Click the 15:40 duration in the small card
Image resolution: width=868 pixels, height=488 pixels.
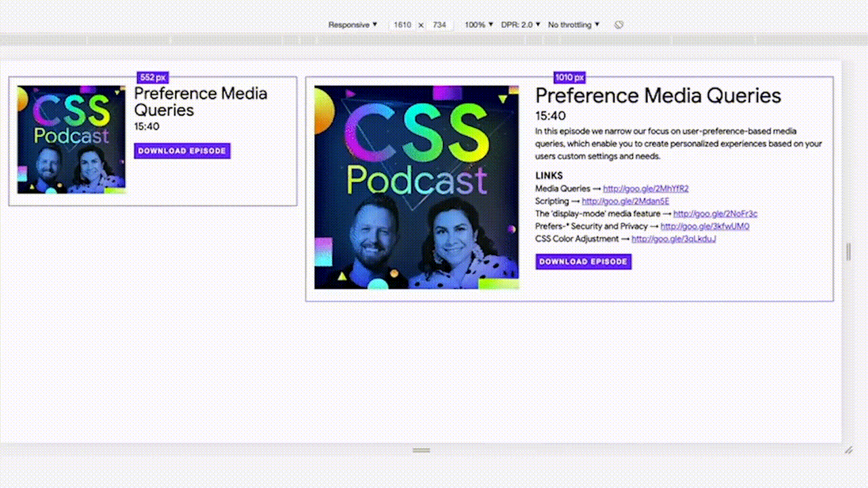coord(146,127)
